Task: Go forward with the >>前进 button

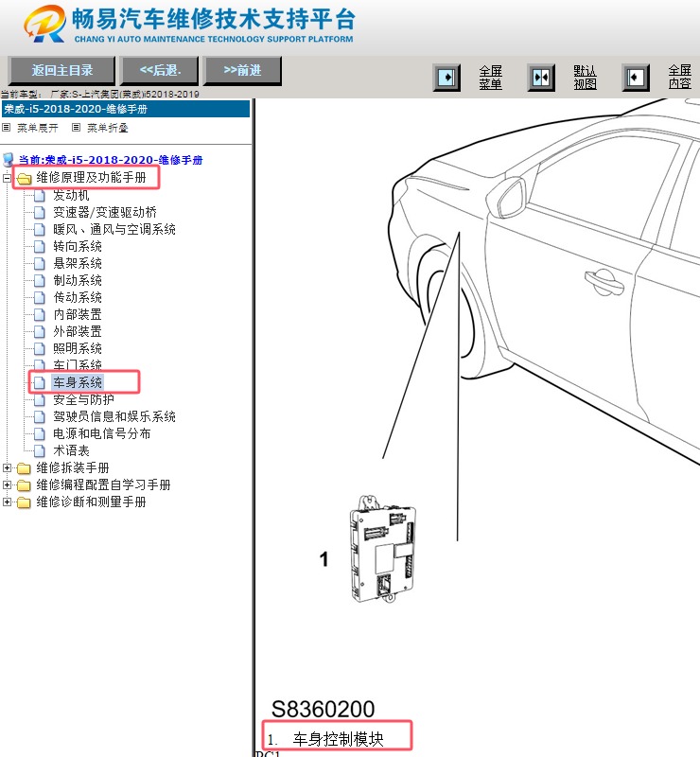Action: (242, 70)
